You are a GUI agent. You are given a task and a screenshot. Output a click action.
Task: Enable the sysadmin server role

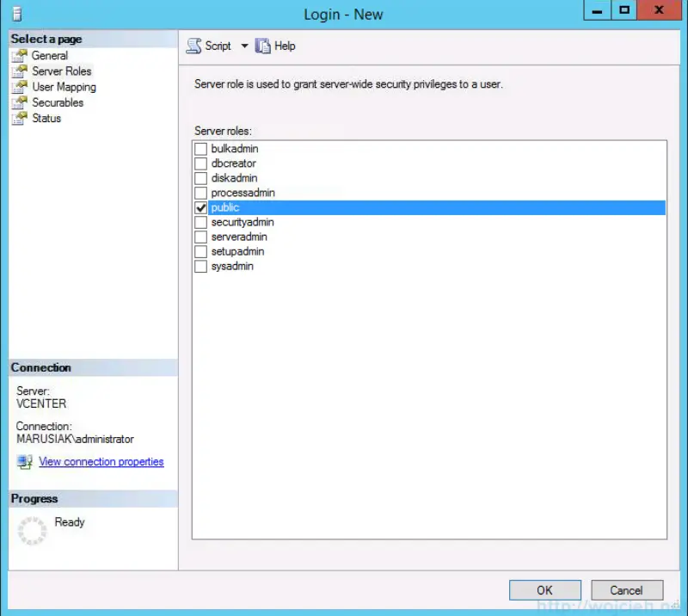[200, 266]
